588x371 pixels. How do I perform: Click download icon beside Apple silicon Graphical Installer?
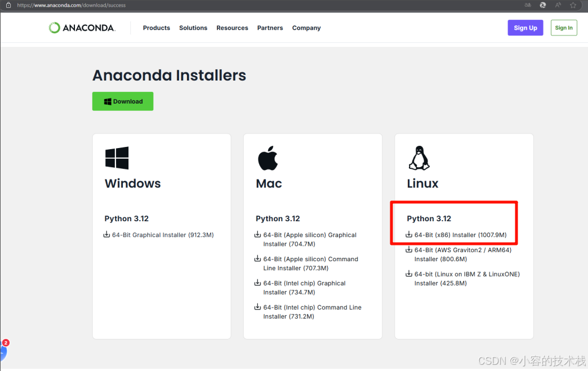257,234
